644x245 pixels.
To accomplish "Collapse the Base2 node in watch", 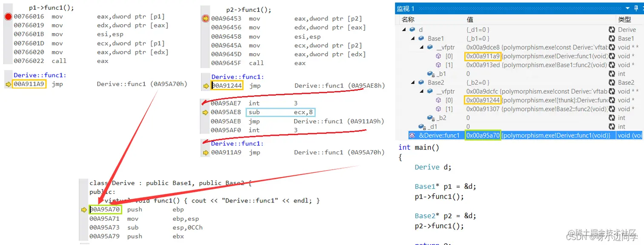I will (x=412, y=83).
